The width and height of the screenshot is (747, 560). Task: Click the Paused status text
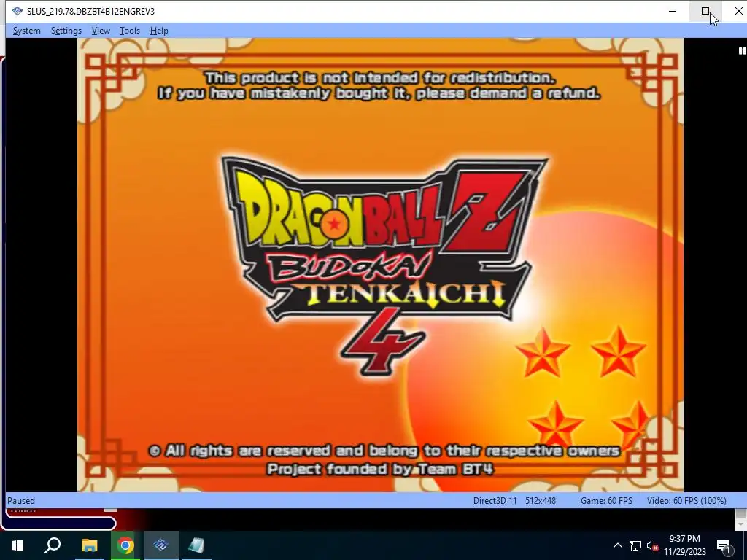21,500
